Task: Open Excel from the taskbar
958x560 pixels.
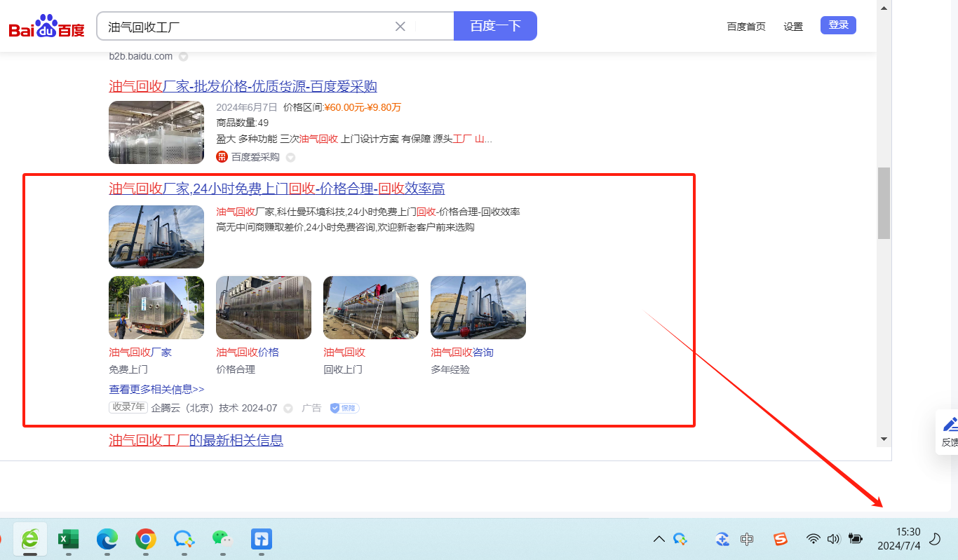Action: (x=68, y=539)
